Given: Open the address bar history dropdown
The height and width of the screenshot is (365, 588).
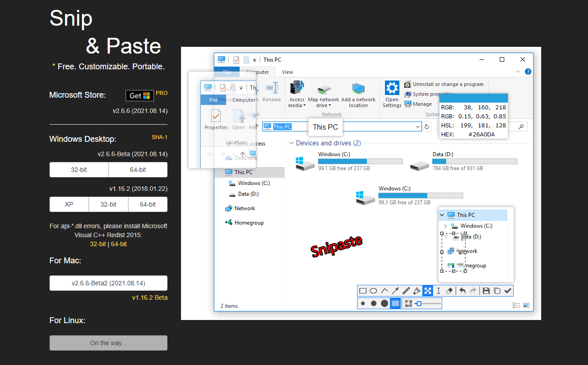Looking at the screenshot, I should [418, 127].
